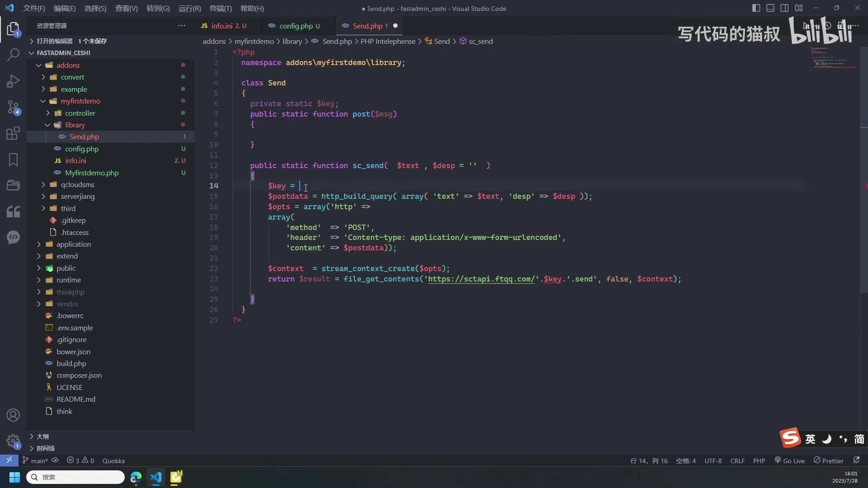
Task: Customize layout icon in title bar
Action: [x=799, y=8]
